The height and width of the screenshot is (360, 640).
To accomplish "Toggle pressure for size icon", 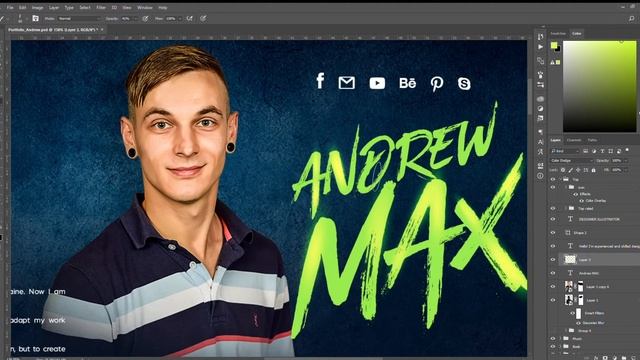I will pyautogui.click(x=203, y=19).
